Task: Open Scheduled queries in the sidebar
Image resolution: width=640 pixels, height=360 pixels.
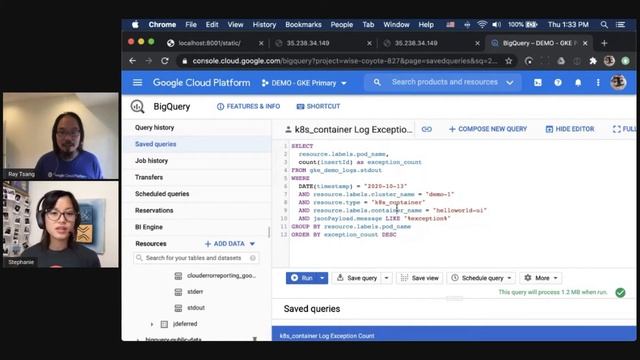Action: tap(162, 194)
